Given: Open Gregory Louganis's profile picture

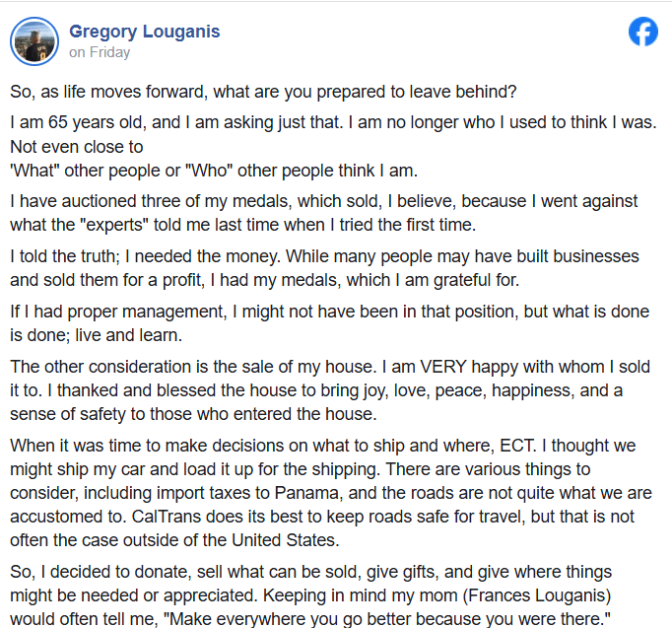Looking at the screenshot, I should click(34, 40).
